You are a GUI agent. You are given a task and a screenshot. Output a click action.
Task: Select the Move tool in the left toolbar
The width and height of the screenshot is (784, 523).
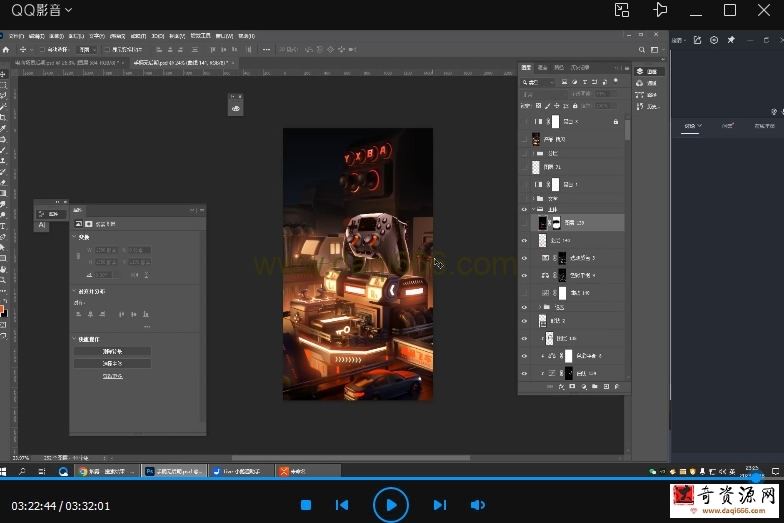3,74
